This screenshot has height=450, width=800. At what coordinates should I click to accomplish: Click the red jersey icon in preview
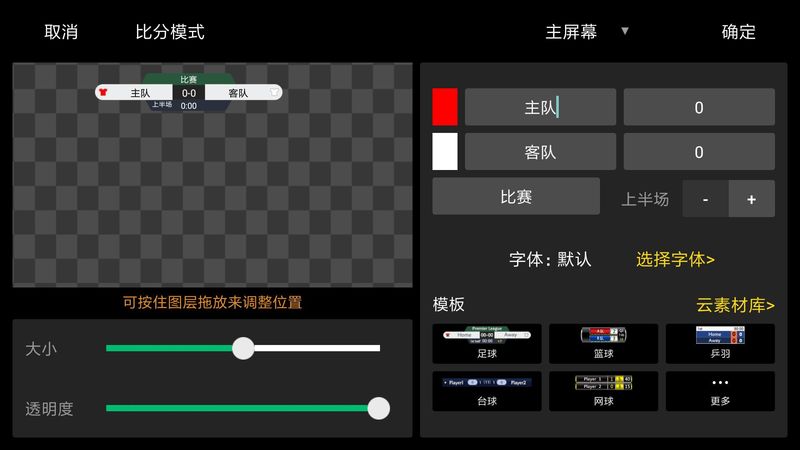[103, 92]
